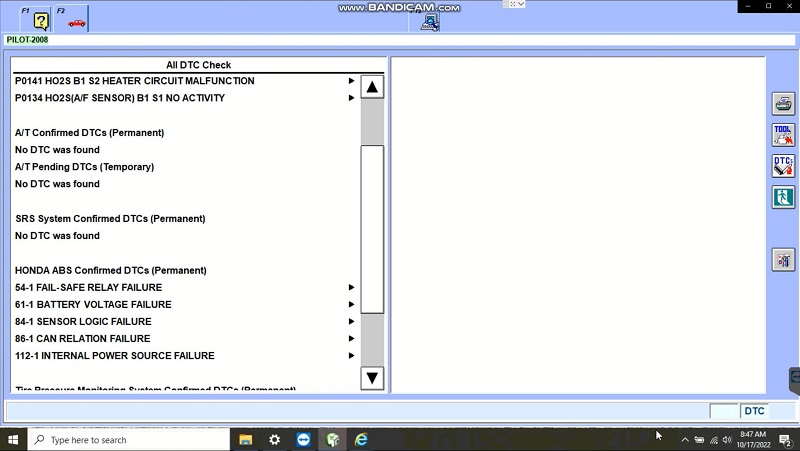Expand 61-1 battery voltage failure arrow
800x451 pixels.
[x=351, y=305]
